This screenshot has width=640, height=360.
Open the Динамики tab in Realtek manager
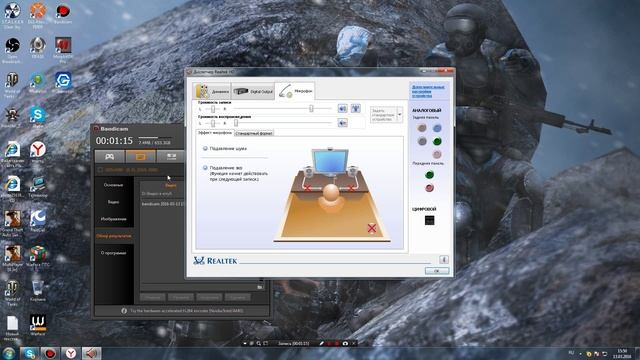[x=212, y=91]
